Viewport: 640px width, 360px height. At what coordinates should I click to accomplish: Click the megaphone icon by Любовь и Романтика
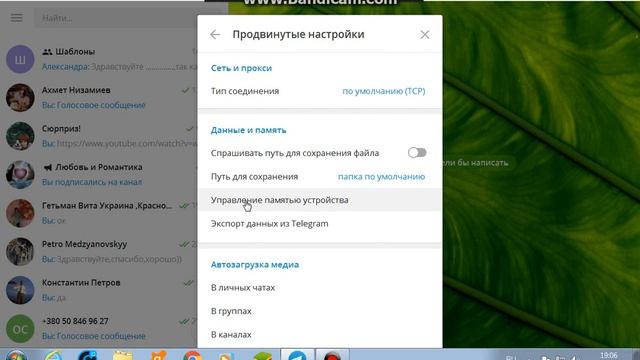click(47, 167)
